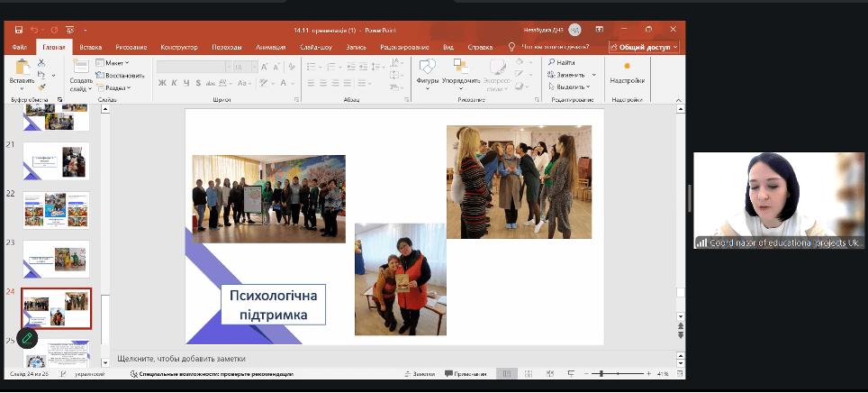Select the Format Painter brush icon
Image resolution: width=868 pixels, height=393 pixels.
click(x=41, y=87)
